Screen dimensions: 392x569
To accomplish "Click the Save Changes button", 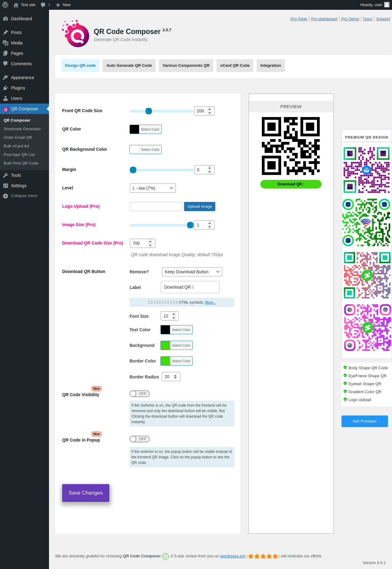I will 86,493.
